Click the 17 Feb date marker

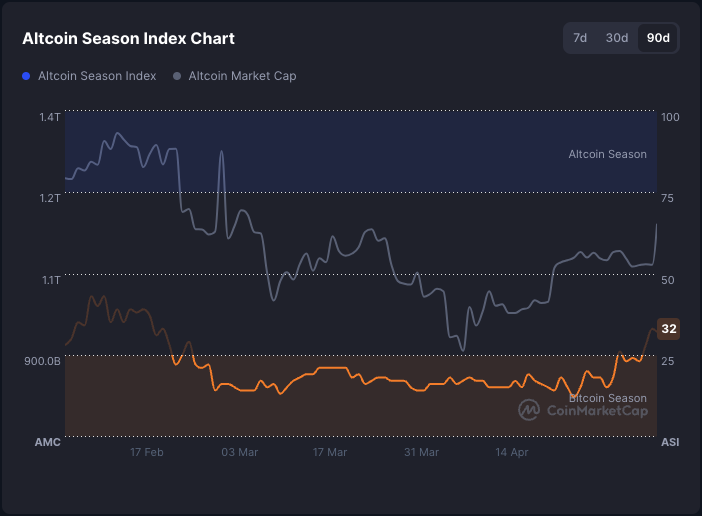point(147,453)
